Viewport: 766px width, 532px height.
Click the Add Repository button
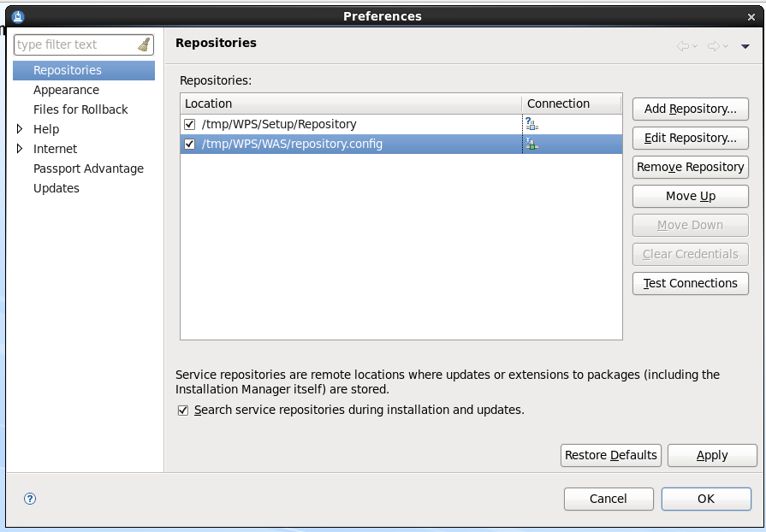pyautogui.click(x=690, y=109)
